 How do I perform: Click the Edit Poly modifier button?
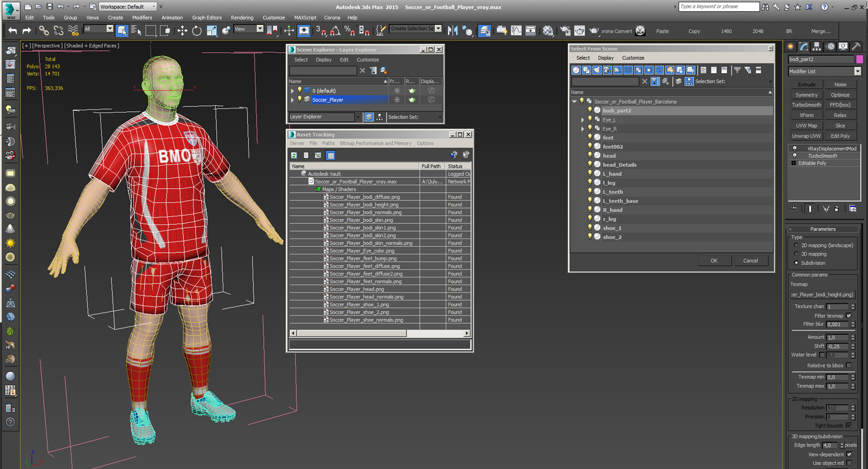(840, 136)
